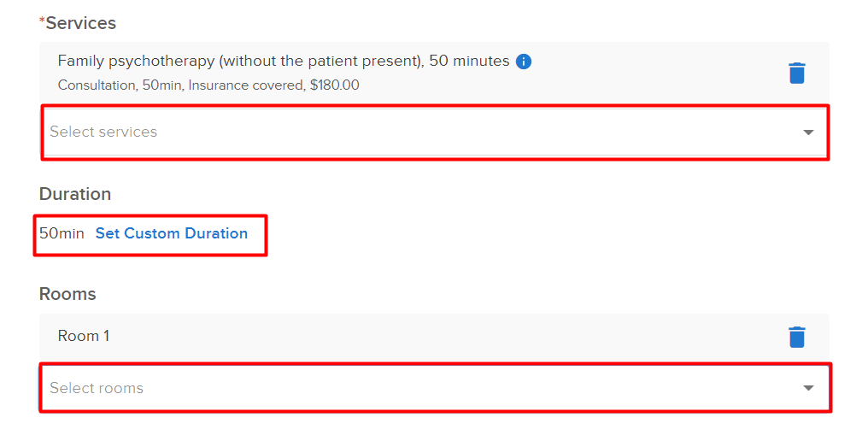The width and height of the screenshot is (868, 435).
Task: Select the Services section heading
Action: tap(81, 23)
